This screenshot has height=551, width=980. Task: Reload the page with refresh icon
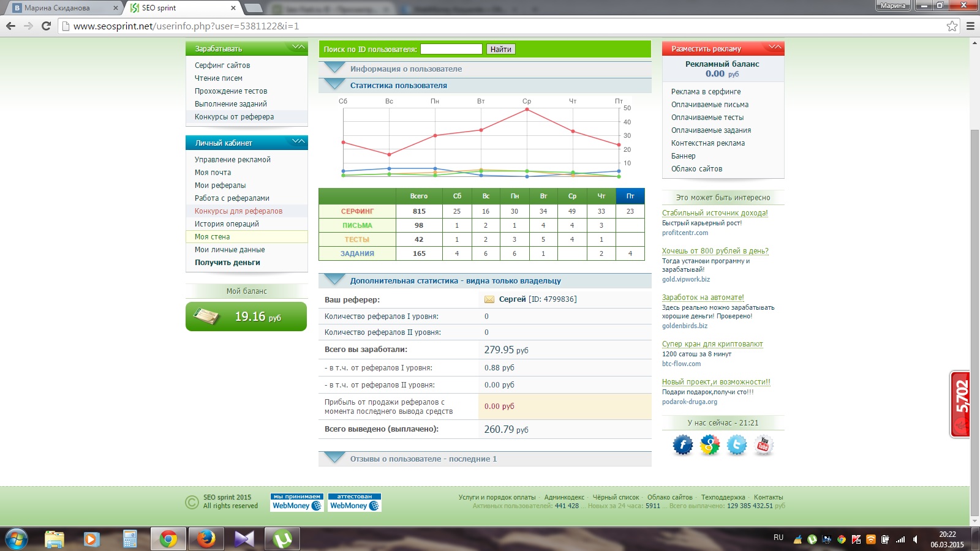click(x=46, y=26)
